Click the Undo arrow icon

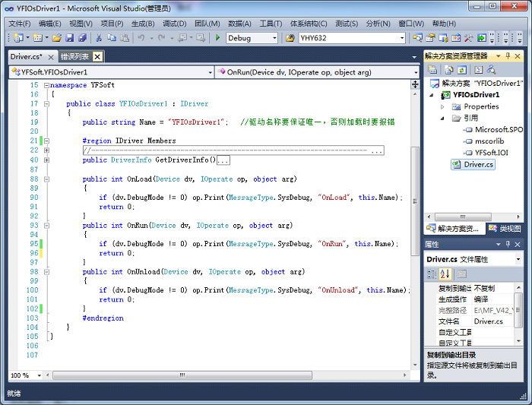tap(141, 38)
